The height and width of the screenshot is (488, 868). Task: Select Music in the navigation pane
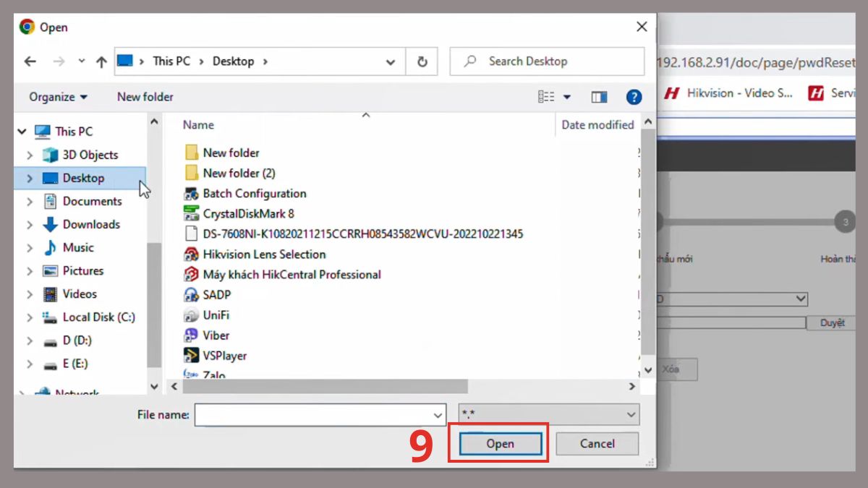tap(78, 247)
